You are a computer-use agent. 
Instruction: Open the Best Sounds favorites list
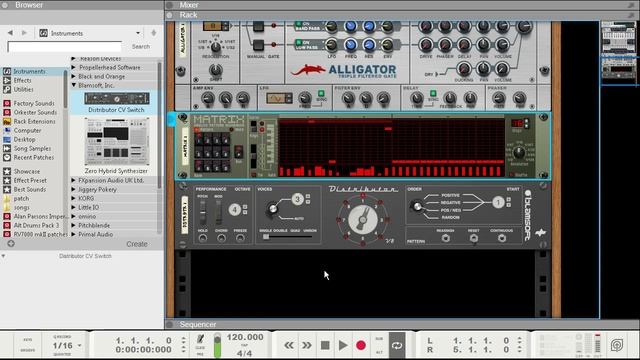pos(30,189)
